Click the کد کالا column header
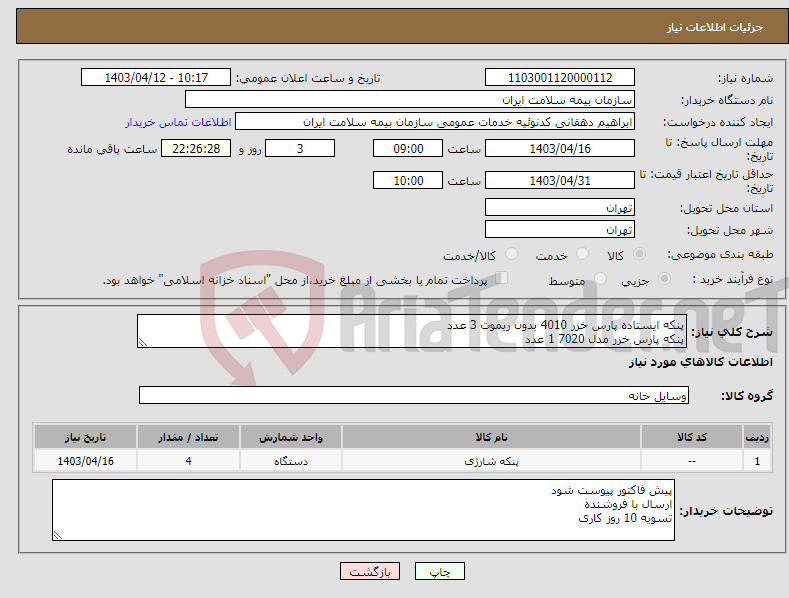 pos(692,437)
